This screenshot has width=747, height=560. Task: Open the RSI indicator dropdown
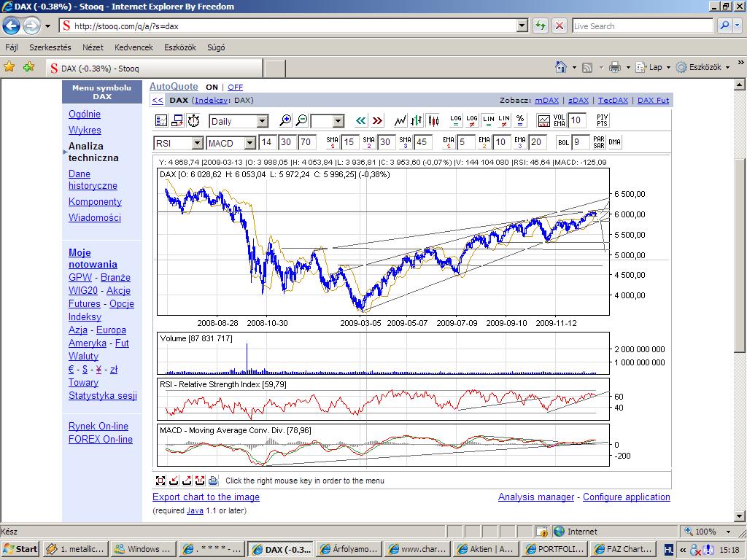coord(197,143)
